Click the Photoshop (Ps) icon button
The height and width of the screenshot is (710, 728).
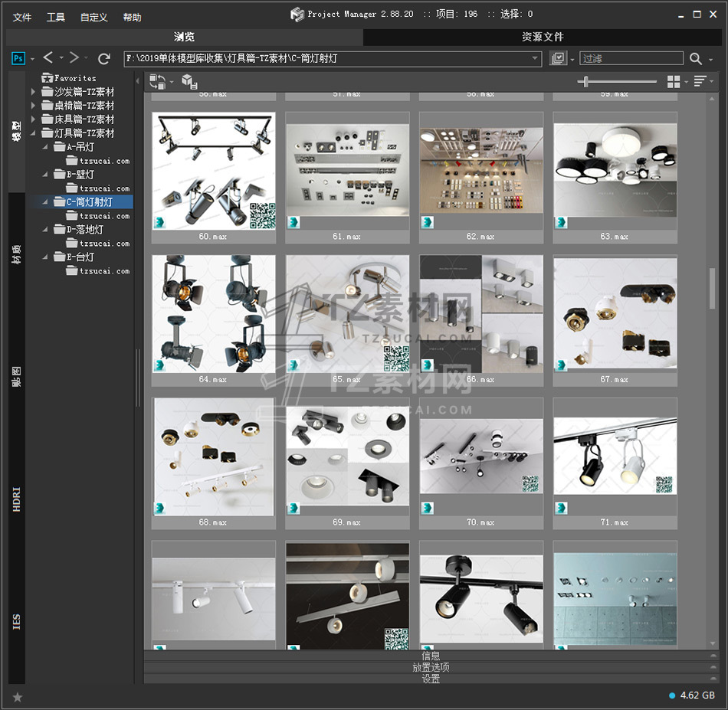(x=18, y=58)
